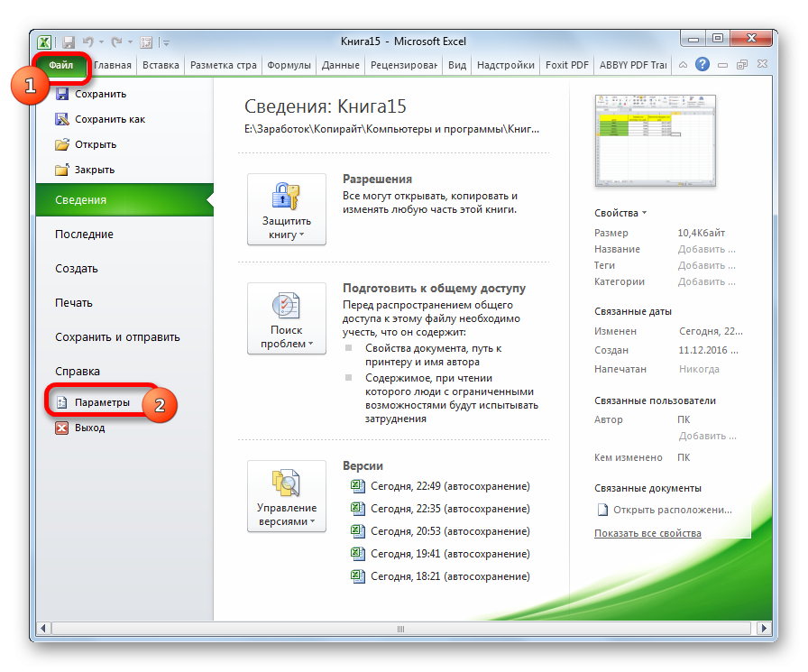Open the Файл tab
Image resolution: width=808 pixels, height=672 pixels.
[x=60, y=65]
